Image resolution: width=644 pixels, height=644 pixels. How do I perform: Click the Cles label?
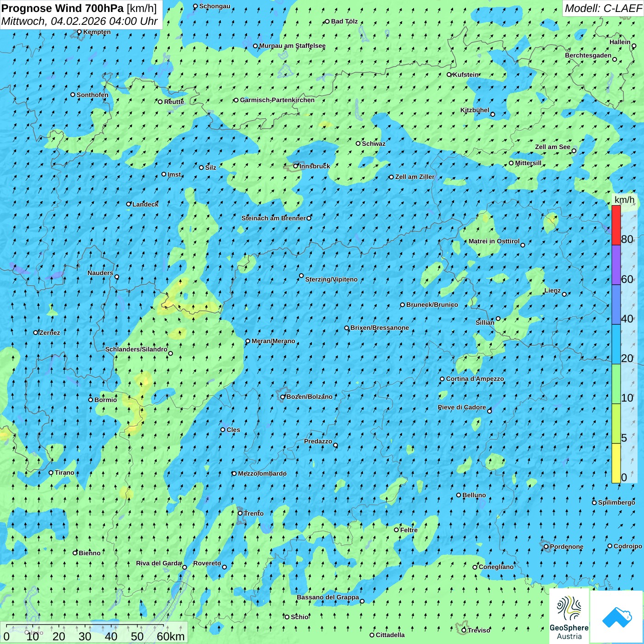click(x=233, y=430)
